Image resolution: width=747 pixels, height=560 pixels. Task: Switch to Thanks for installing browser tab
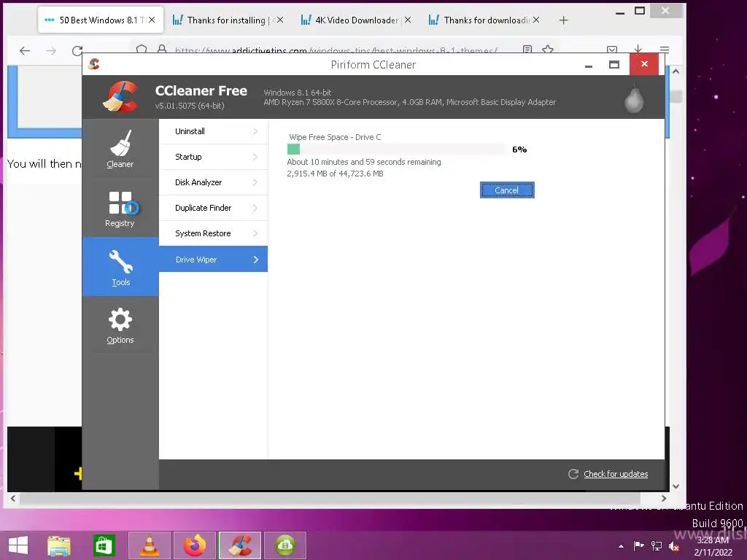click(228, 20)
